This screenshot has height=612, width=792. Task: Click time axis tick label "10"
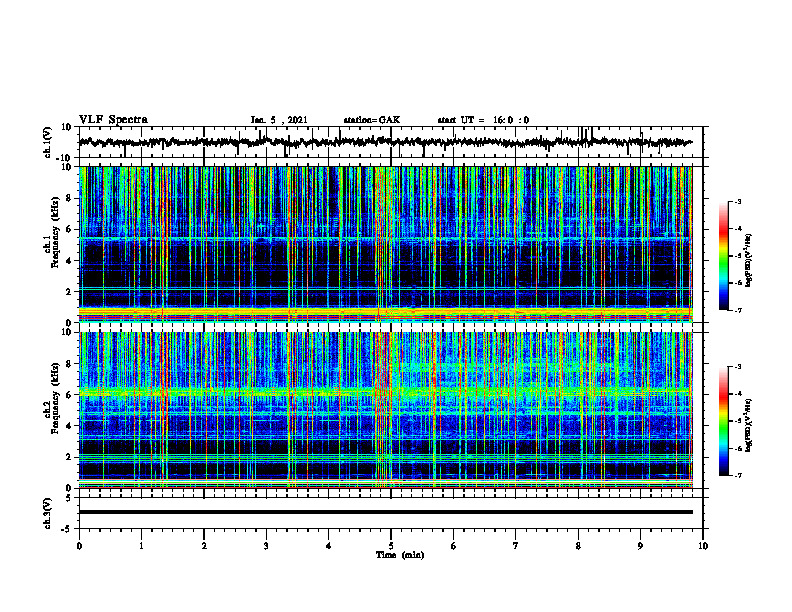coord(703,546)
